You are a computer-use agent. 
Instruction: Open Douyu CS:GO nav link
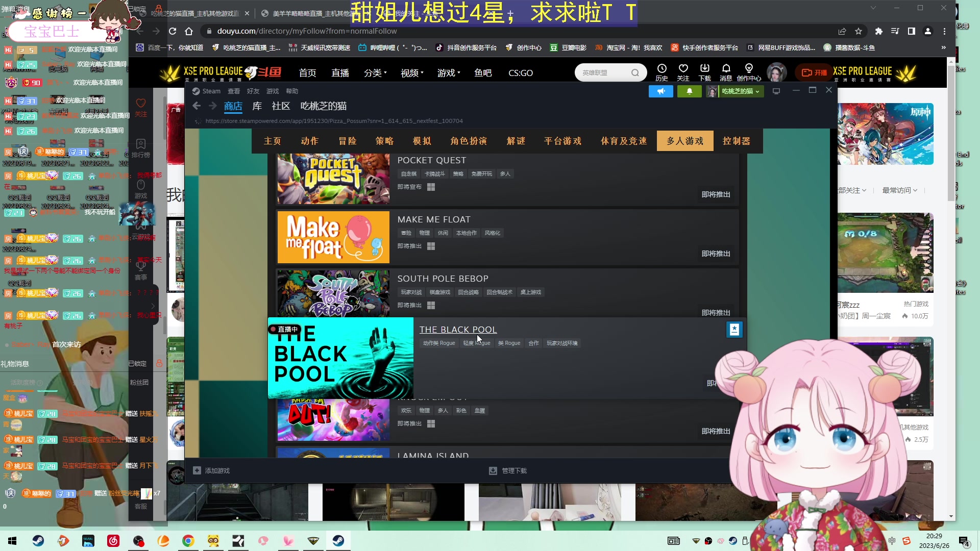(x=521, y=73)
